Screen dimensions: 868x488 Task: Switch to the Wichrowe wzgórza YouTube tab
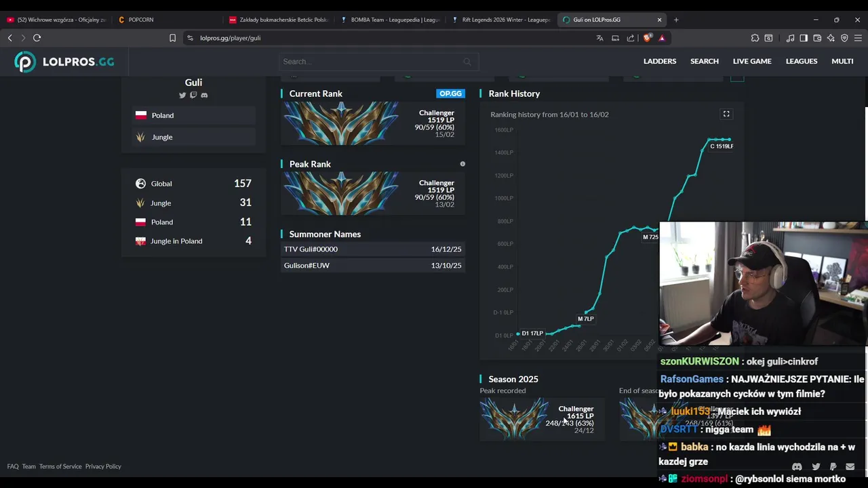click(56, 20)
